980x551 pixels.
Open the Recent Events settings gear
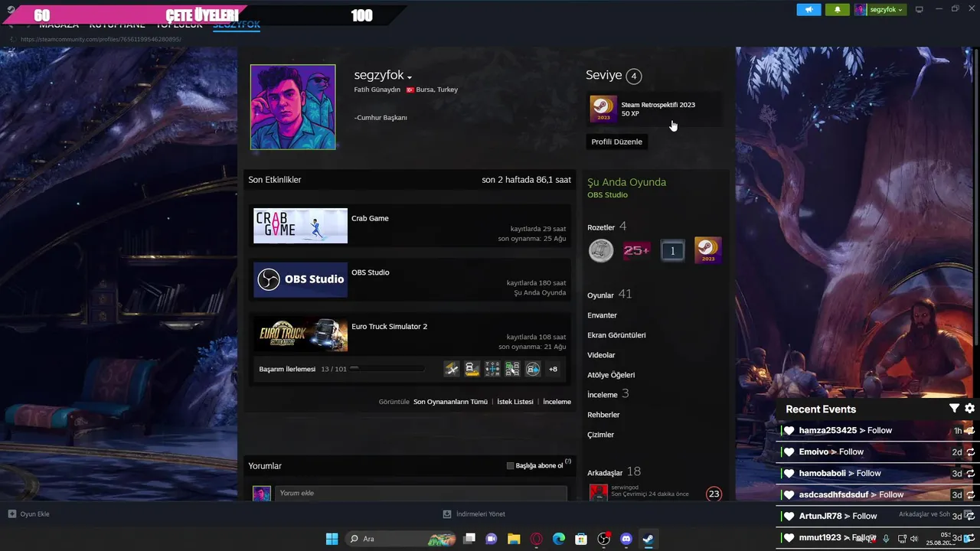point(970,409)
